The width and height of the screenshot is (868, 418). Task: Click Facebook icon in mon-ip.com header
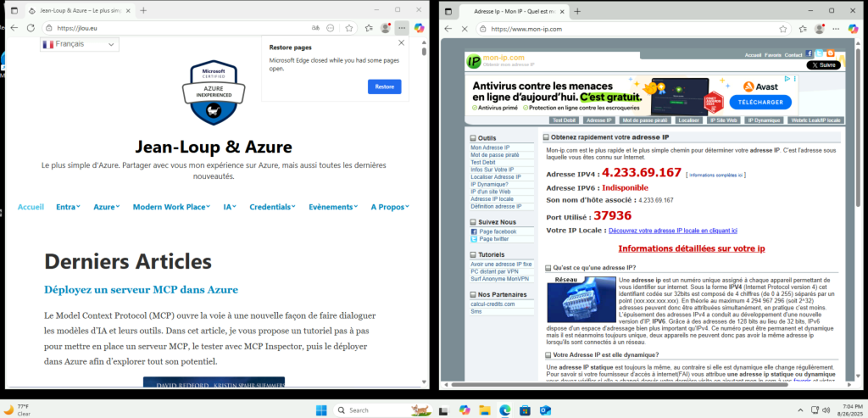pos(809,53)
